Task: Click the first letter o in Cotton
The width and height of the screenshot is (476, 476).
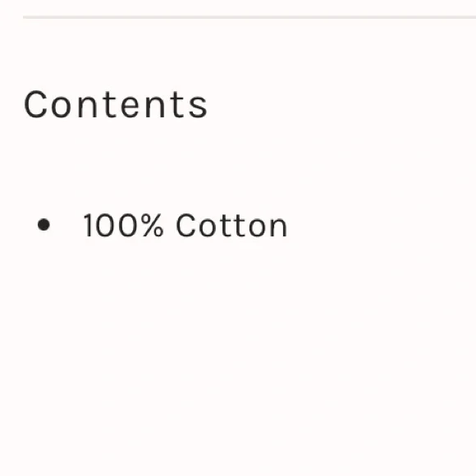Action: point(208,227)
